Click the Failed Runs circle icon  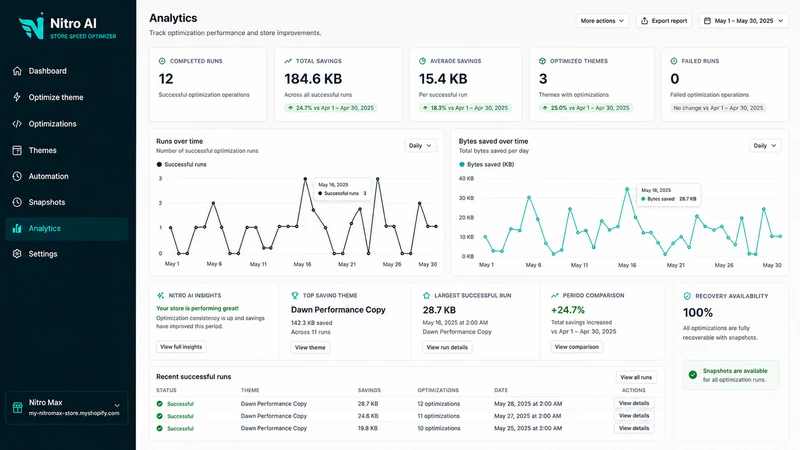(x=674, y=61)
